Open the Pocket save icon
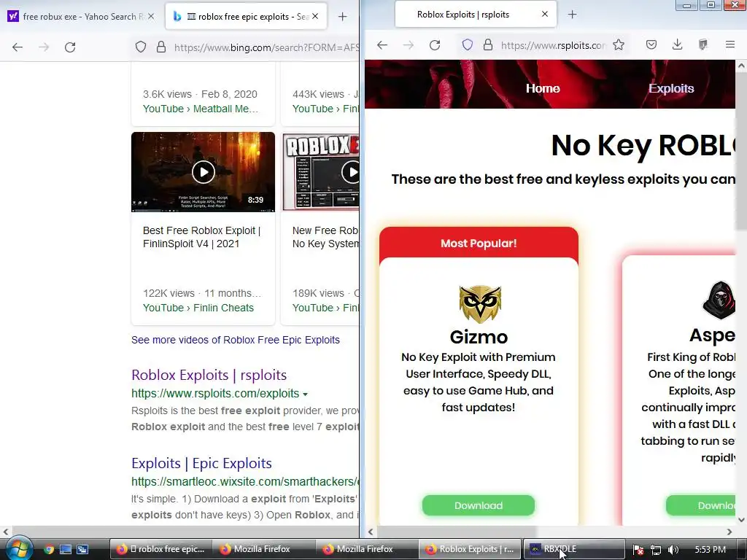Screen dimensions: 747x560 pos(651,44)
